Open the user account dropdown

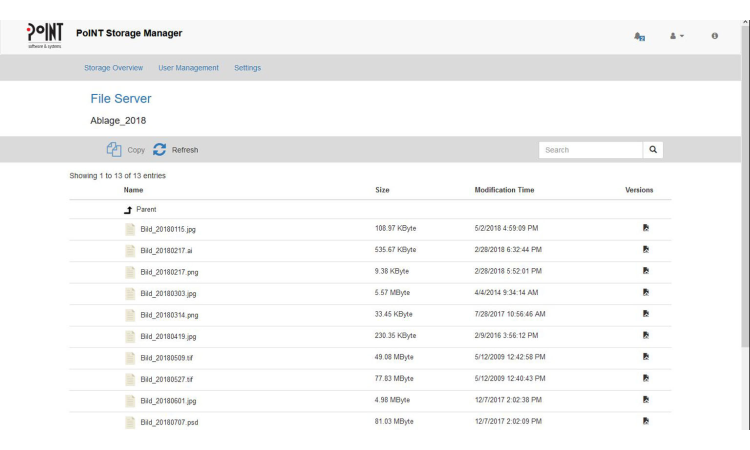(677, 36)
